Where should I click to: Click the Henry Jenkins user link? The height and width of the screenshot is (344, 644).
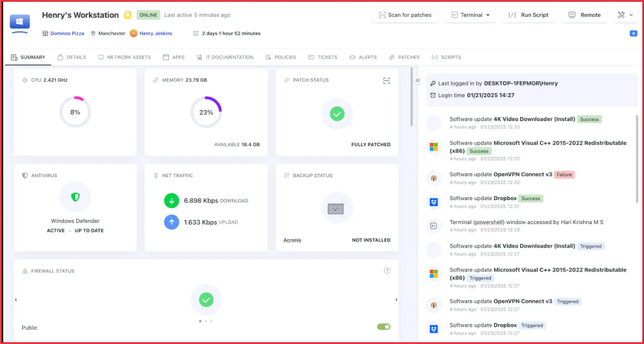coord(156,33)
